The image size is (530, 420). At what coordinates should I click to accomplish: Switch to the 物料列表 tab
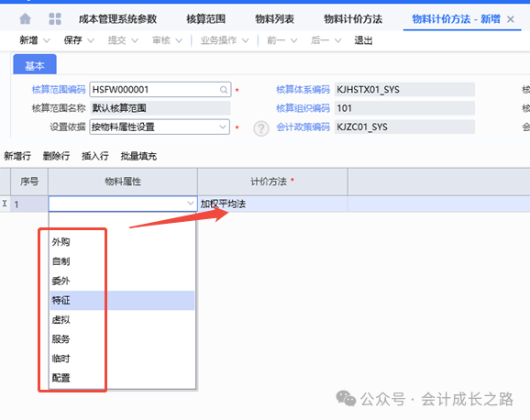(274, 19)
